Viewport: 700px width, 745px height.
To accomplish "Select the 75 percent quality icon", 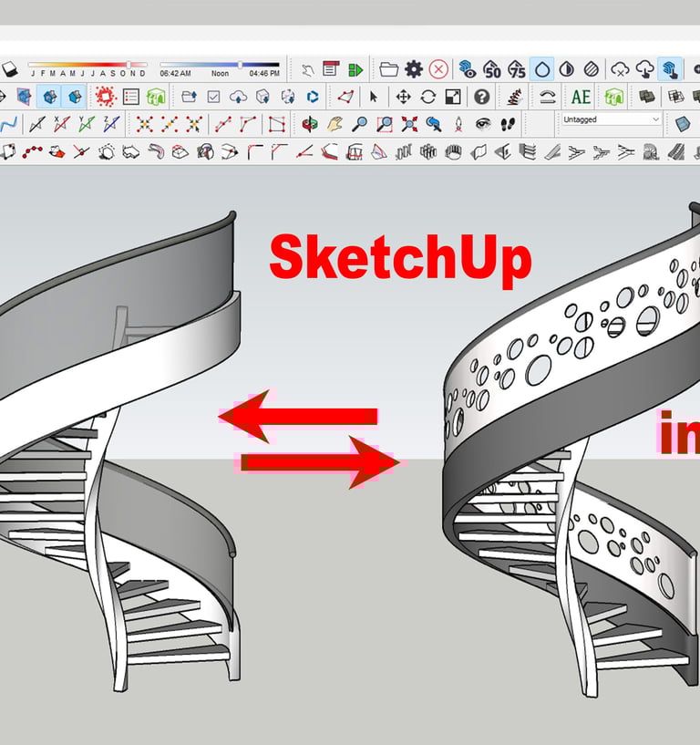I will [517, 69].
